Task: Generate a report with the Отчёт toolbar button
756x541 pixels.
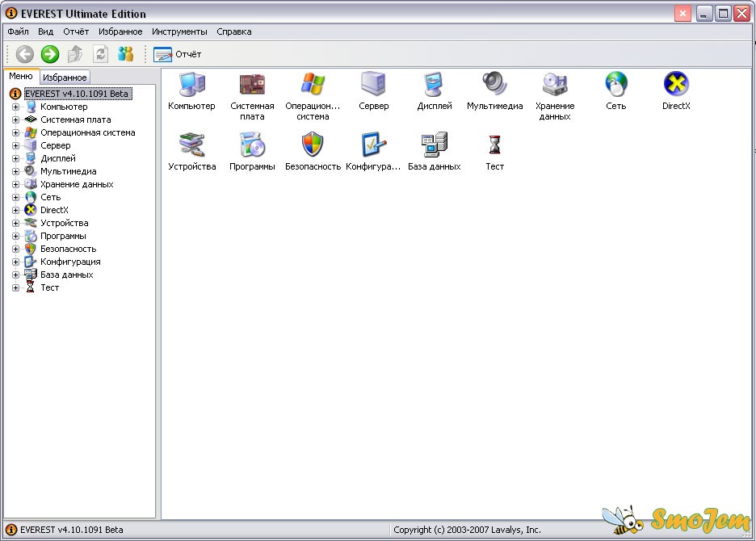Action: (177, 54)
